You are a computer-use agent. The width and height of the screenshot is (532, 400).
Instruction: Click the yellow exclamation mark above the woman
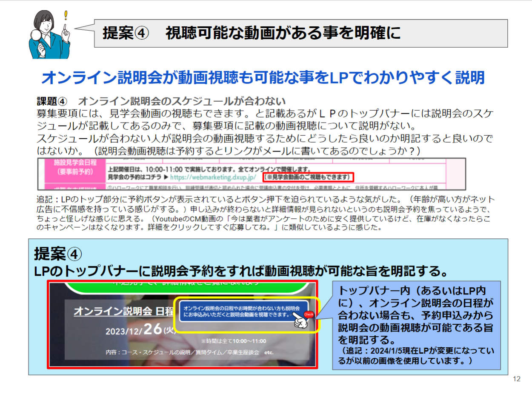(65, 16)
